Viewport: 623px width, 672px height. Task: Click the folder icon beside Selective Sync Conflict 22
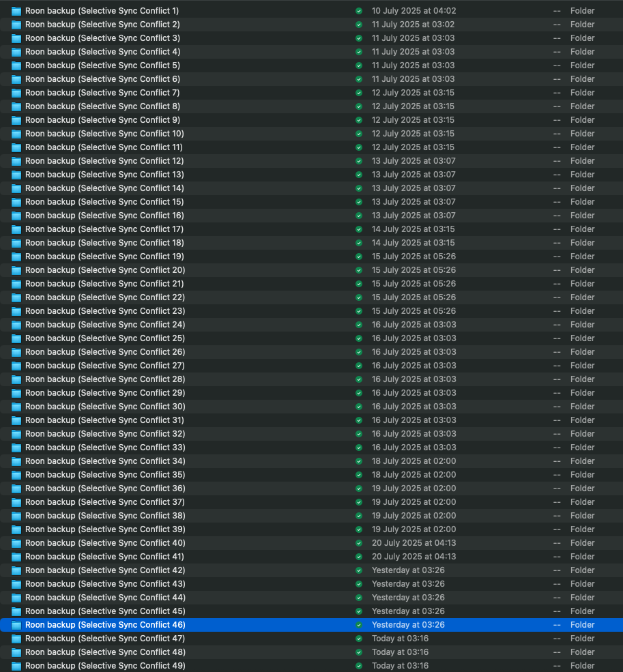[16, 297]
